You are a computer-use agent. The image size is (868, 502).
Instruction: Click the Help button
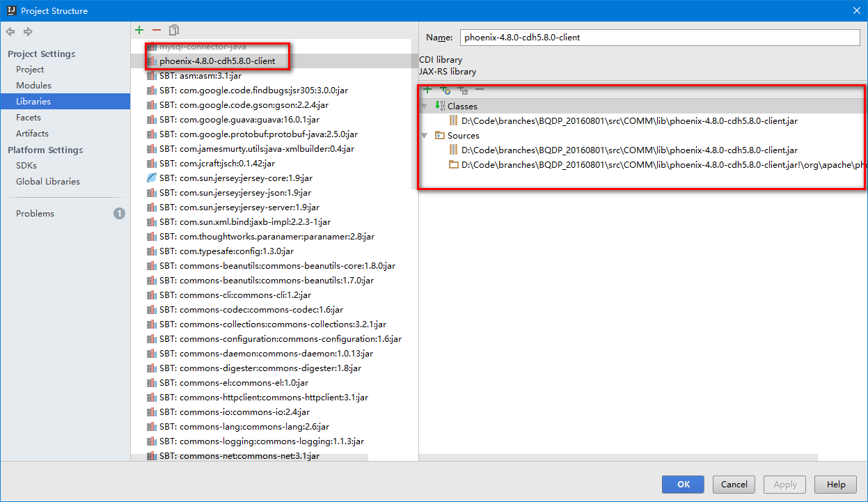click(x=835, y=484)
